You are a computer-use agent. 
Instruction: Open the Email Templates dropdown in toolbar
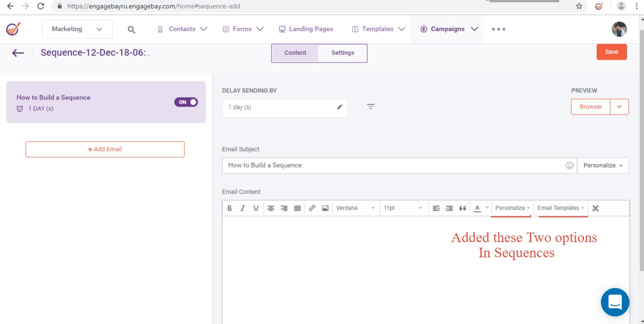pos(561,208)
